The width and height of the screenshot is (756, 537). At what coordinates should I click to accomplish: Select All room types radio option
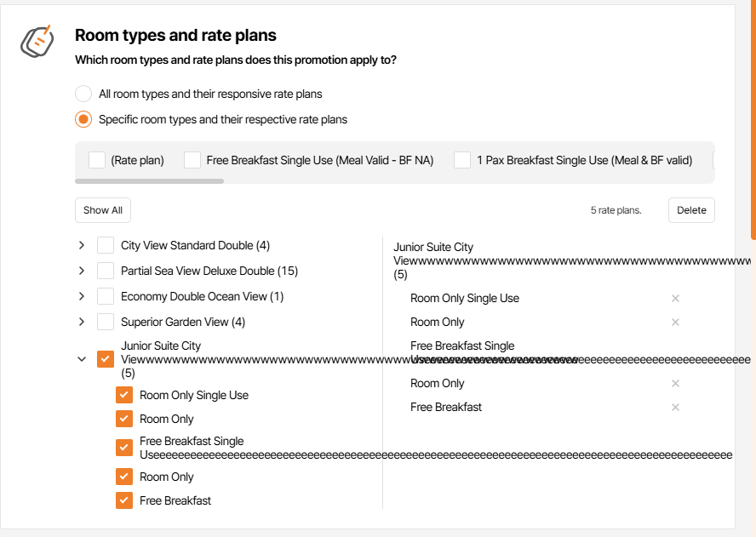tap(83, 94)
